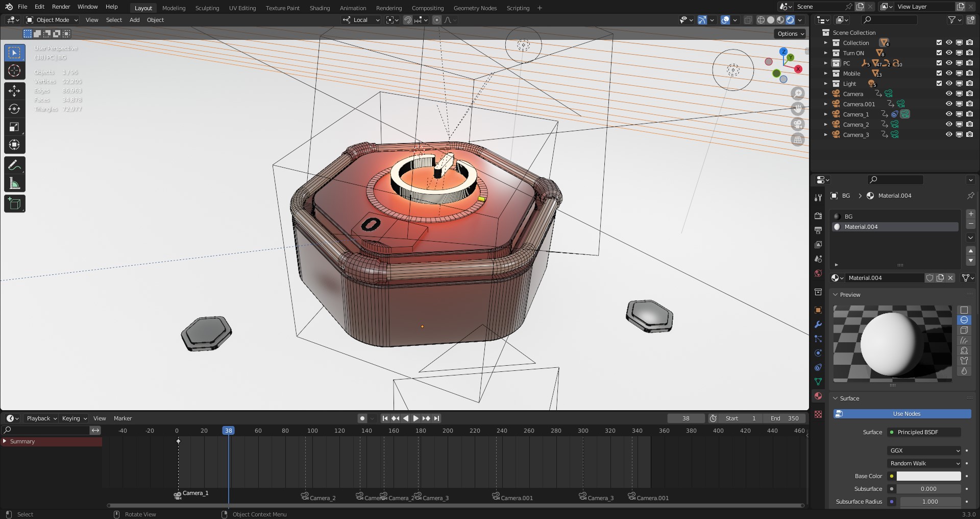Screen dimensions: 980x519
Task: Select the Measure tool
Action: click(x=14, y=182)
